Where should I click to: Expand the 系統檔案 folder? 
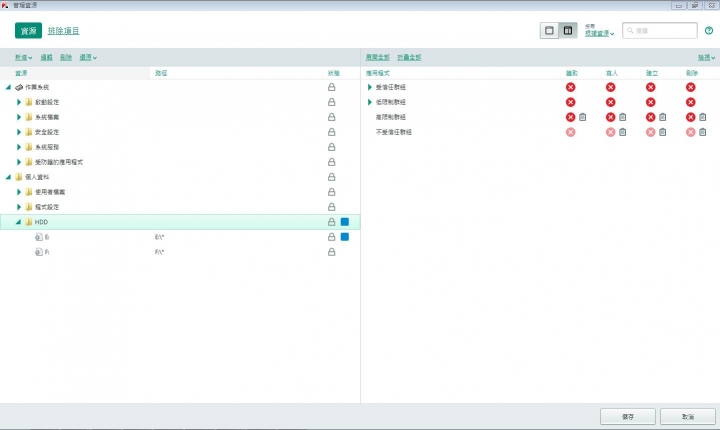[x=19, y=117]
